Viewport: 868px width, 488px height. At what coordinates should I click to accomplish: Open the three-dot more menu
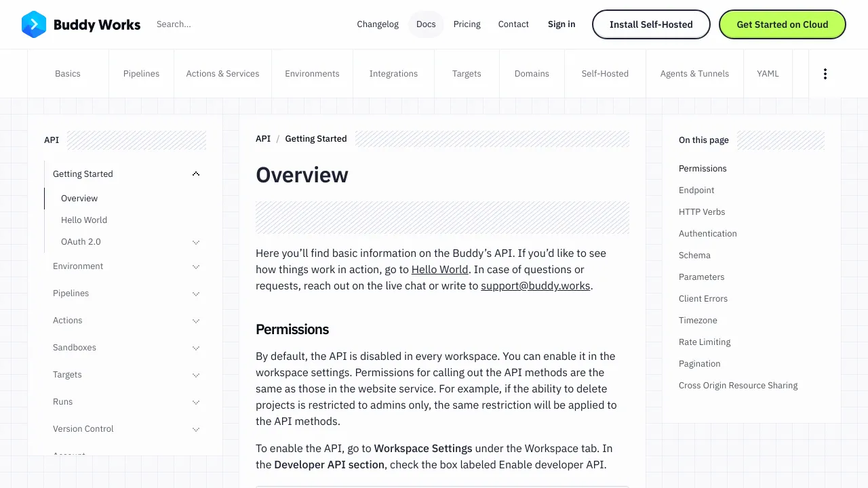[825, 74]
